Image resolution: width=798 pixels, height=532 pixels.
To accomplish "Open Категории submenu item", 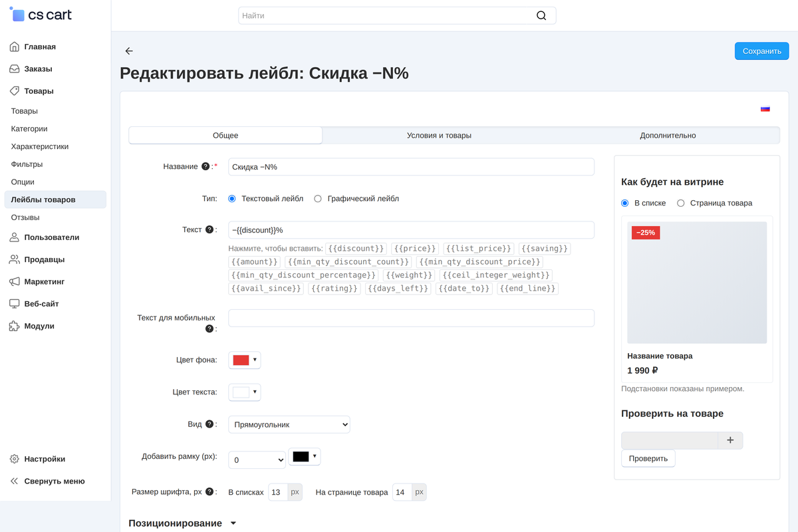I will (x=29, y=128).
